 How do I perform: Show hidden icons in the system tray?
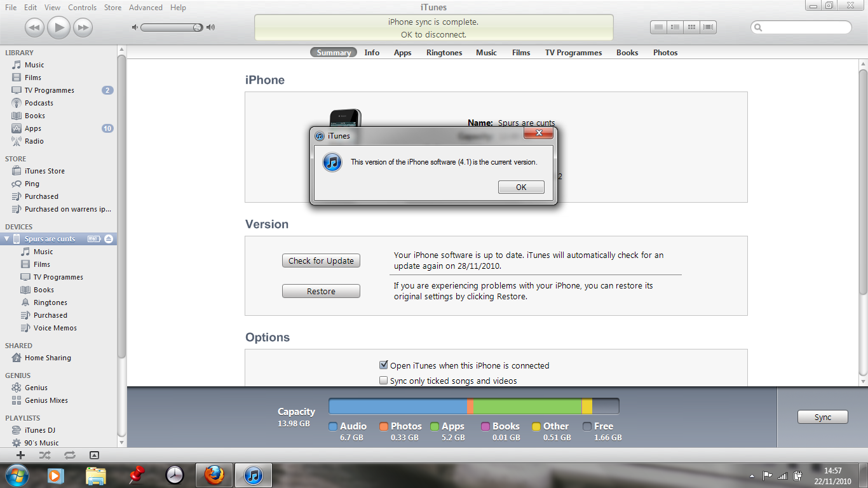click(x=752, y=476)
